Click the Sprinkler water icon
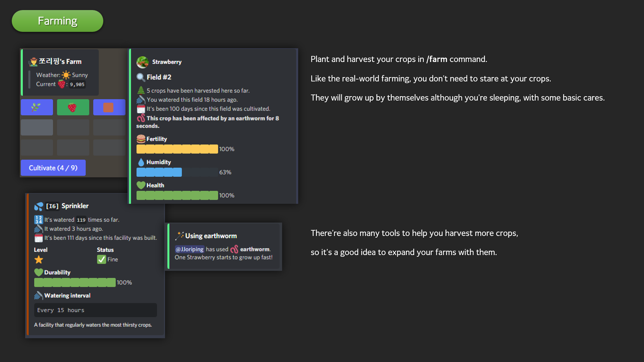The width and height of the screenshot is (644, 362). pos(39,206)
